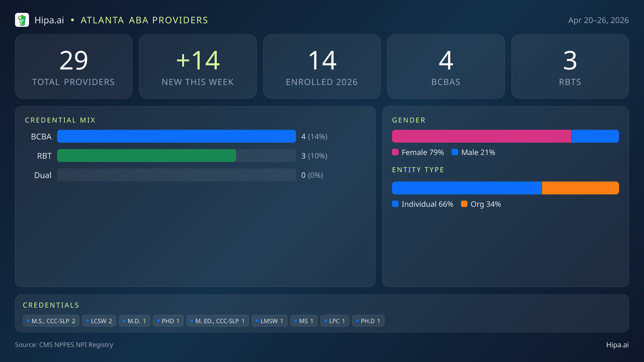The image size is (644, 362).
Task: Click the Hipa.ai logo icon
Action: [22, 20]
